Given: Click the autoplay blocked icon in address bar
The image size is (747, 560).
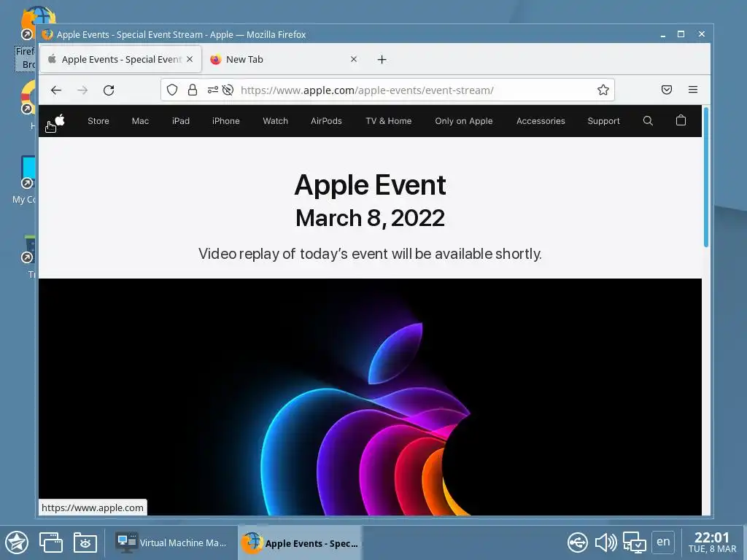Looking at the screenshot, I should click(x=228, y=90).
